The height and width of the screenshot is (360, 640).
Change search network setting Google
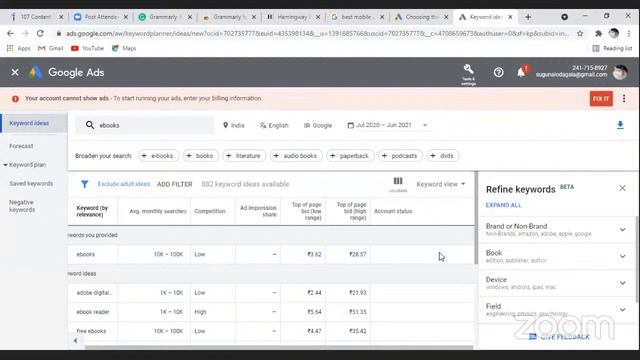318,125
